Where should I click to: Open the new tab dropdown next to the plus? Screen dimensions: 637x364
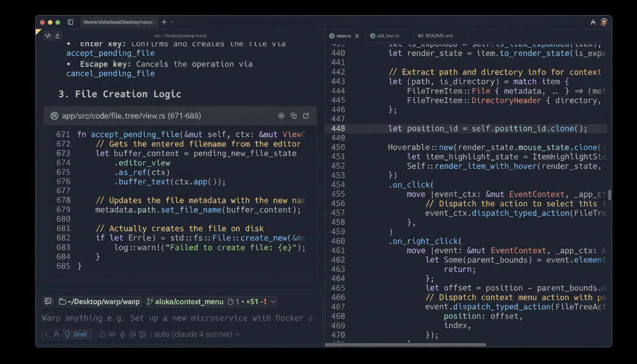(x=171, y=22)
